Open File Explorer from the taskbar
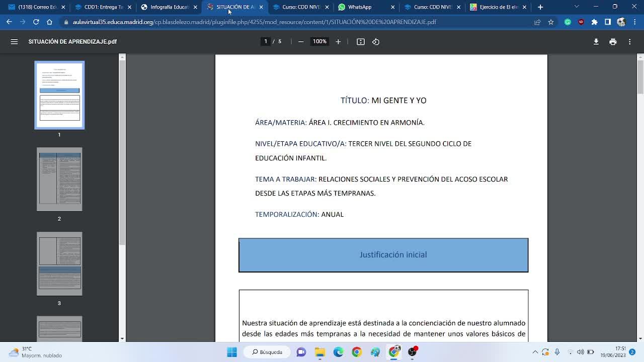Screen dimensions: 644x362 tap(319, 352)
